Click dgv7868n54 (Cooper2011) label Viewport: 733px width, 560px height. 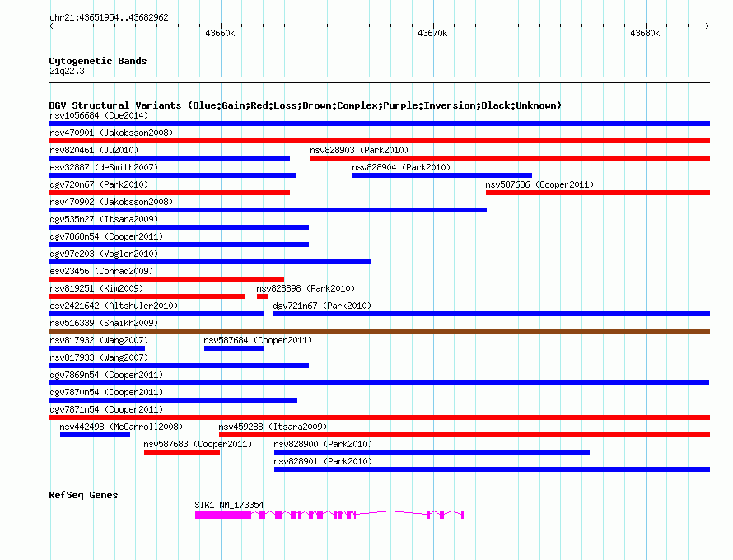106,236
